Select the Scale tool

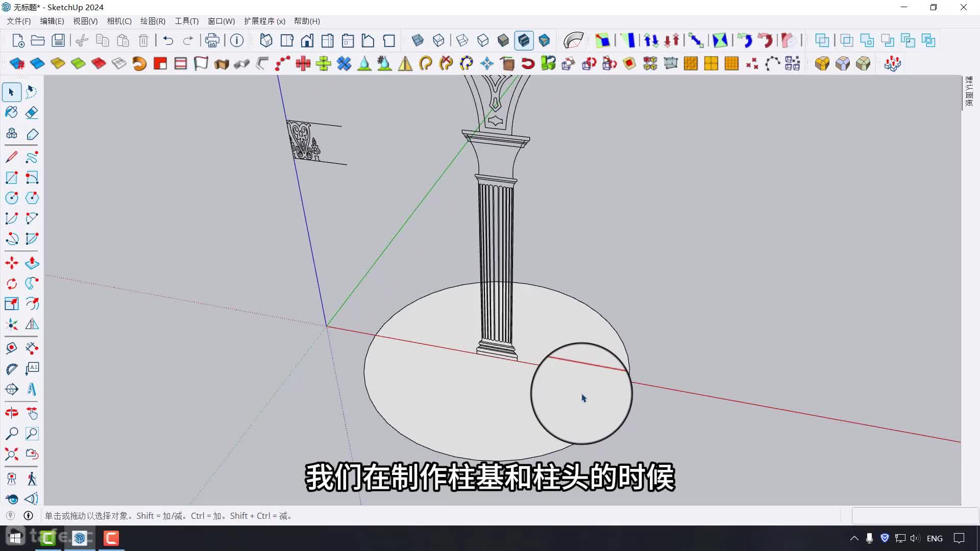11,304
